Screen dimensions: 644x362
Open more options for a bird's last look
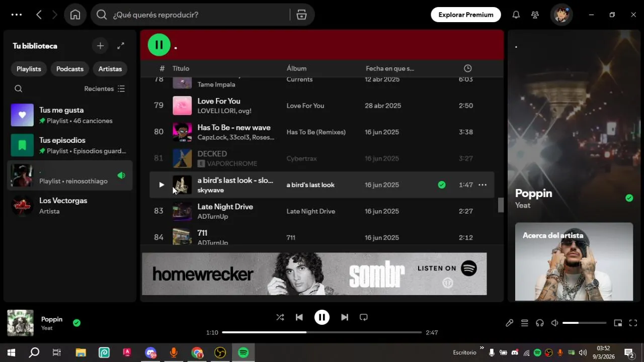(x=482, y=185)
